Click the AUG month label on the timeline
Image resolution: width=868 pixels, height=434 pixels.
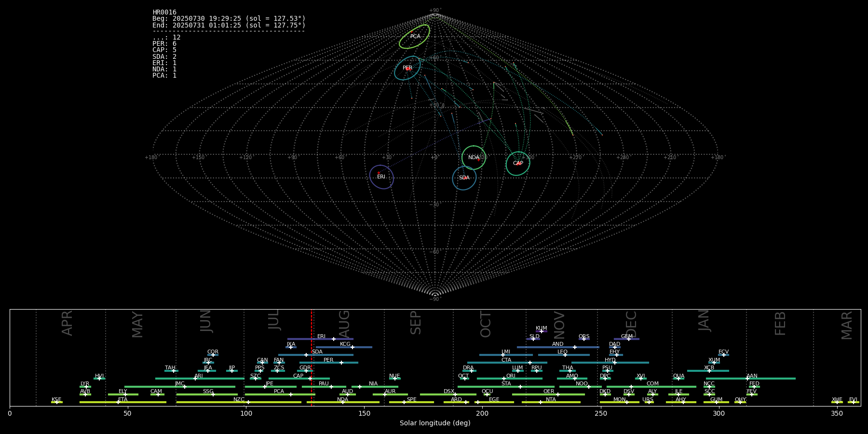pos(344,323)
